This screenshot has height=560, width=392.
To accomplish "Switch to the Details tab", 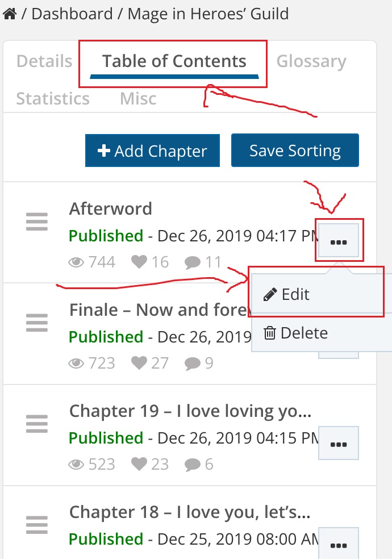I will [44, 61].
